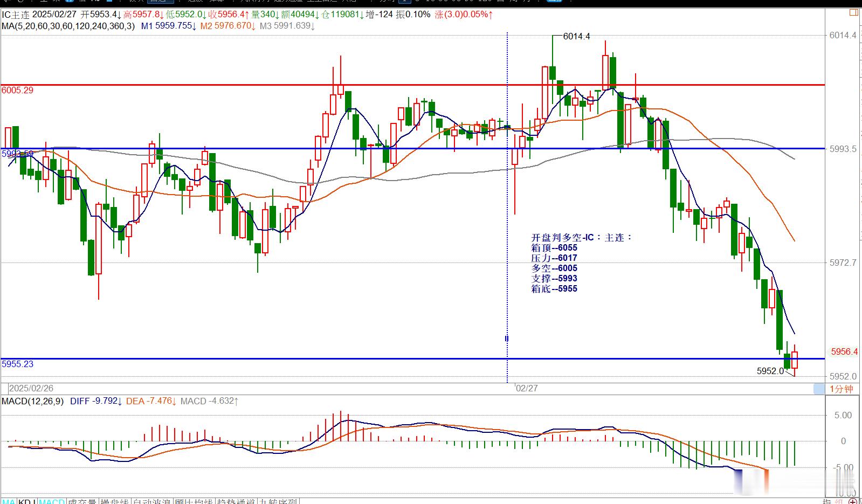Click the '02/27' date marker on the time axis
This screenshot has height=504, width=862.
pos(527,388)
